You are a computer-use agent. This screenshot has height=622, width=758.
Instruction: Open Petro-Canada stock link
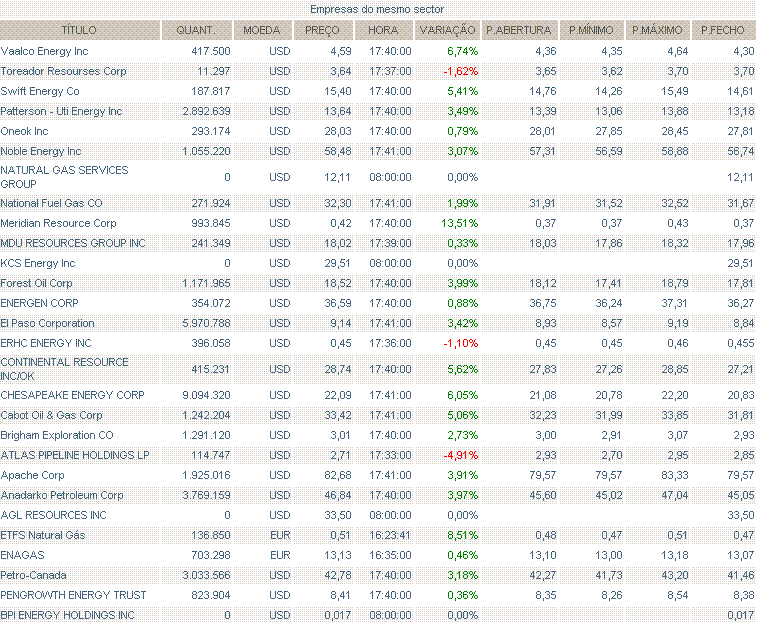tap(33, 576)
